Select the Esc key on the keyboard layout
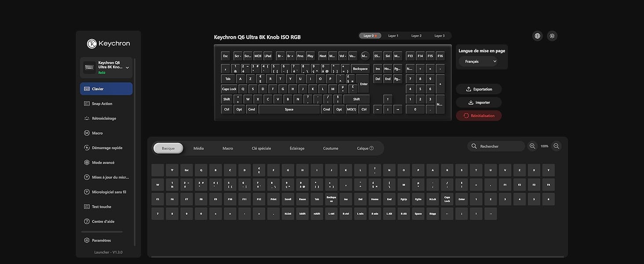644x264 pixels. coord(226,56)
